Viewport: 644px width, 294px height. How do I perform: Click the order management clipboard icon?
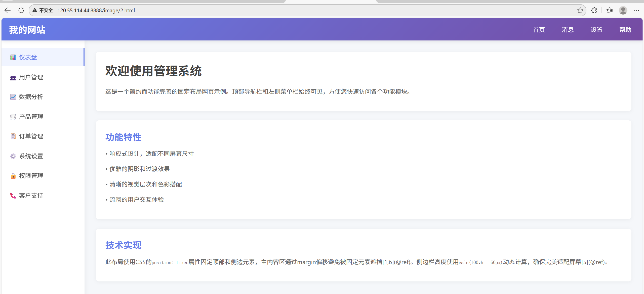pyautogui.click(x=13, y=136)
